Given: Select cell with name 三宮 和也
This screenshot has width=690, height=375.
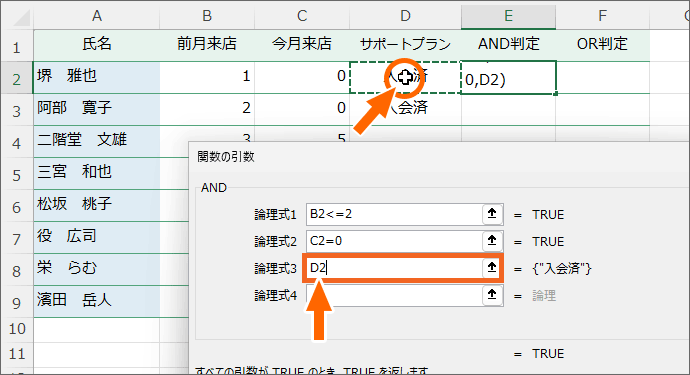Looking at the screenshot, I should (97, 174).
